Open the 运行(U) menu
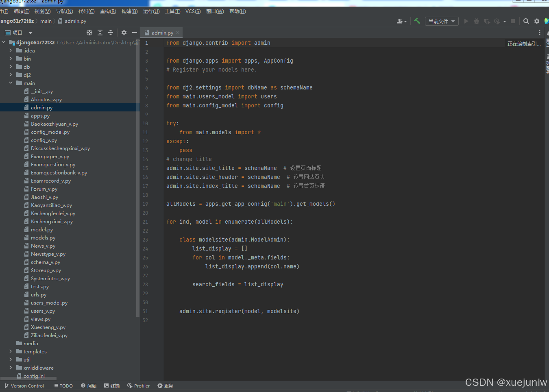This screenshot has width=549, height=392. pos(151,11)
